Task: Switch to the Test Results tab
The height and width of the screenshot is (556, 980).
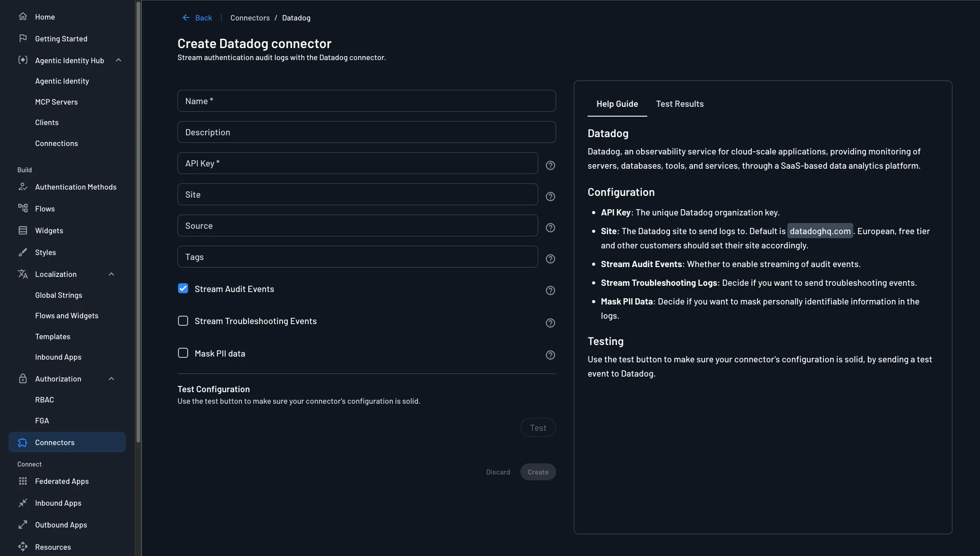Action: (x=680, y=104)
